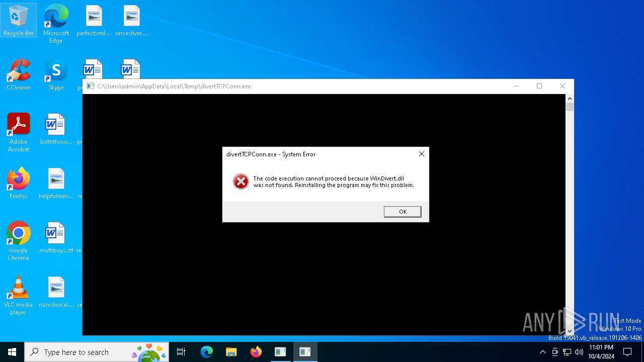This screenshot has width=644, height=362.
Task: Click the Word document icon behind console left
Action: coord(93,69)
